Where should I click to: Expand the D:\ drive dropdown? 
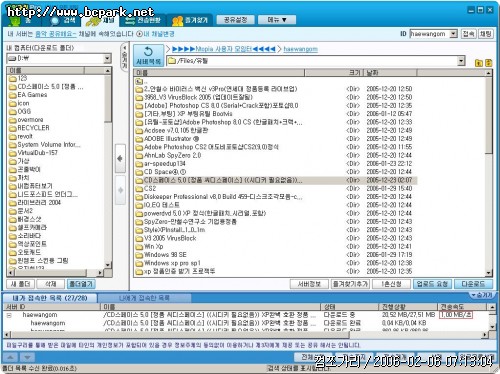(107, 59)
